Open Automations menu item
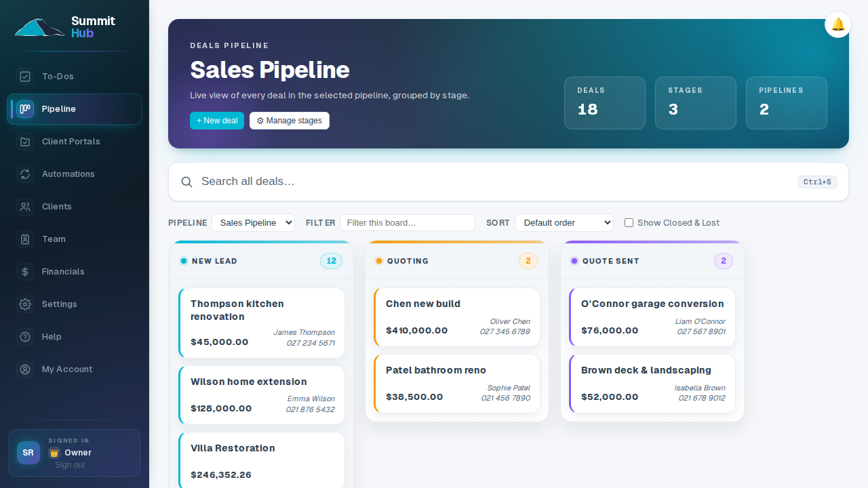This screenshot has width=868, height=488. [x=74, y=174]
